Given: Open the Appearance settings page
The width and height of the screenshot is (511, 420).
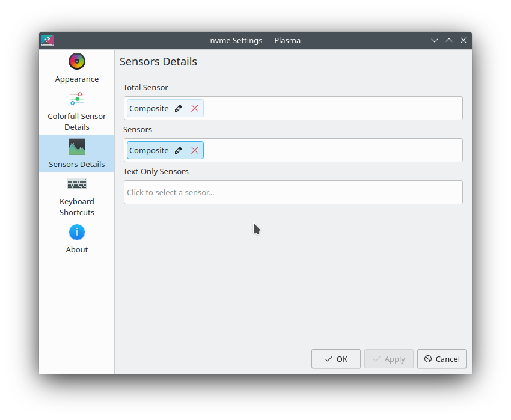Looking at the screenshot, I should pos(77,68).
